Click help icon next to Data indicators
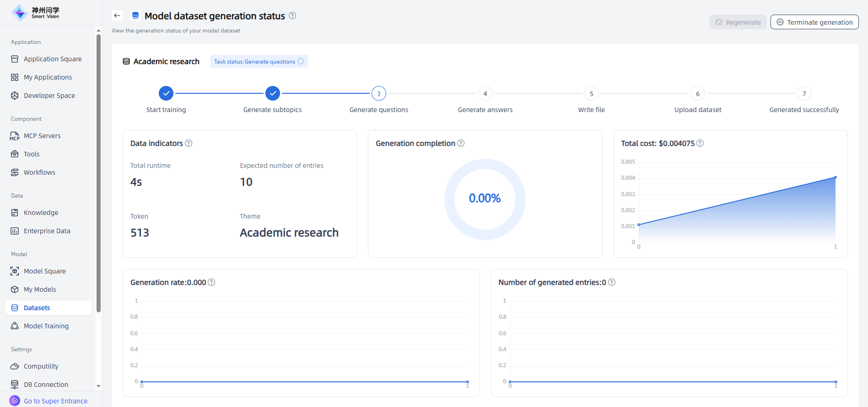 click(189, 143)
